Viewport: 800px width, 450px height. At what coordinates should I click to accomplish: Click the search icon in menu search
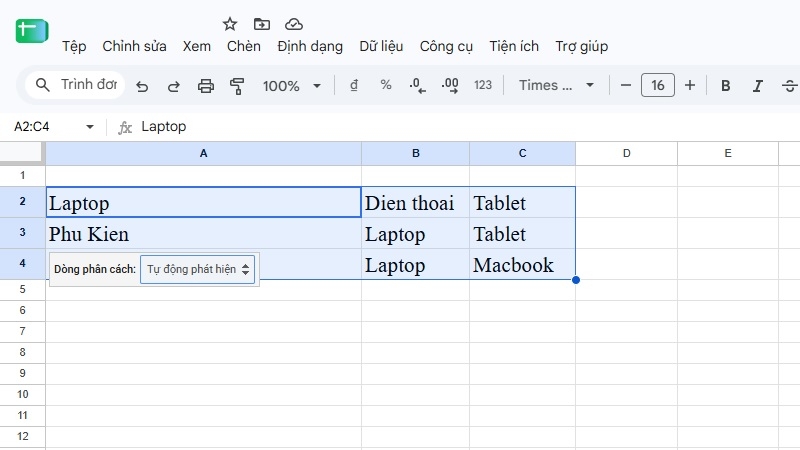pyautogui.click(x=43, y=85)
